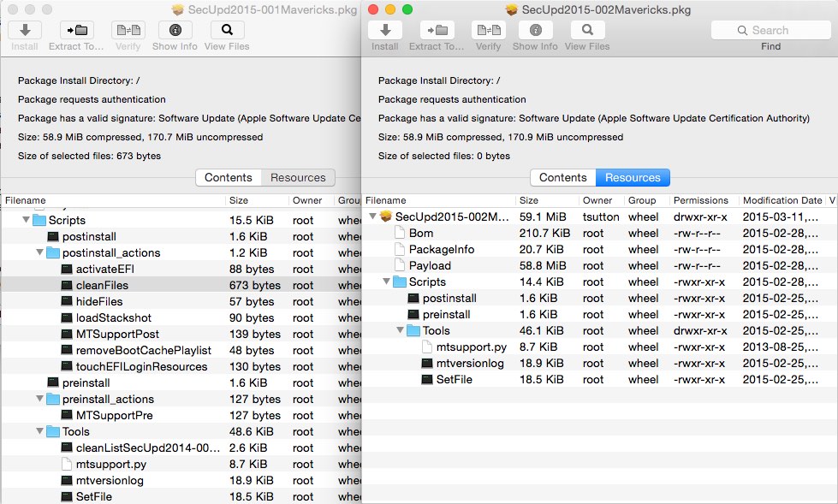Image resolution: width=838 pixels, height=504 pixels.
Task: Select the Payload file icon
Action: pos(399,265)
